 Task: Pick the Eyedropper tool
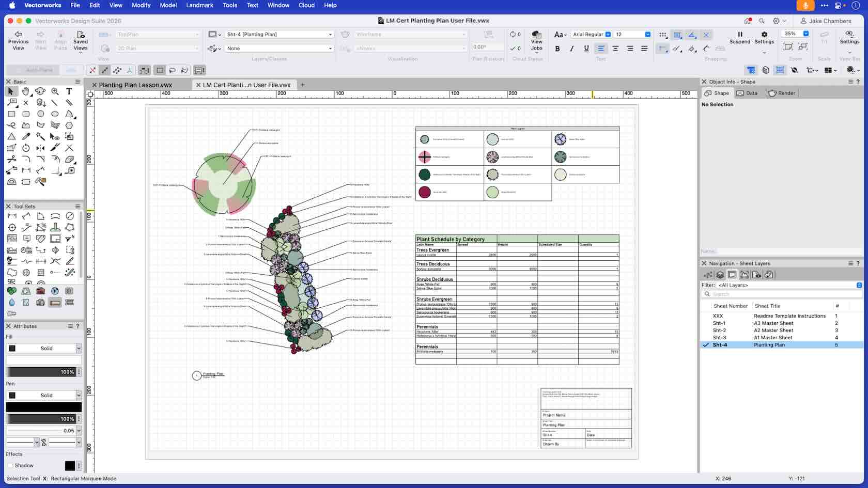[26, 136]
